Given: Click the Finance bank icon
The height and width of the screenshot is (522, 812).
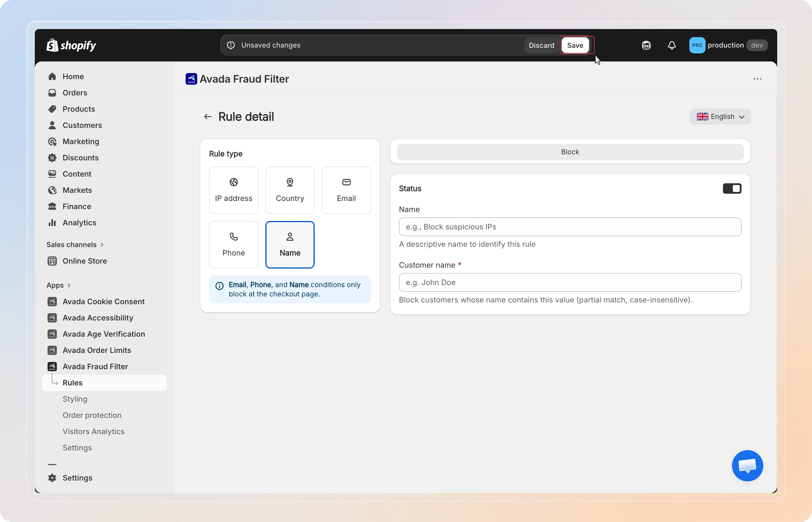Looking at the screenshot, I should coord(52,206).
